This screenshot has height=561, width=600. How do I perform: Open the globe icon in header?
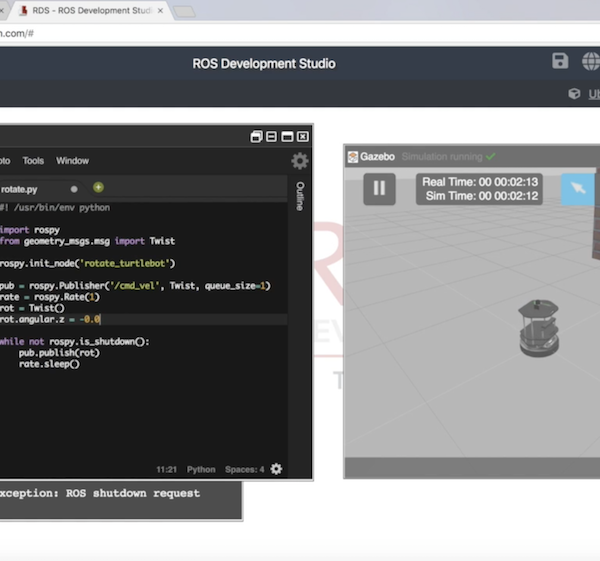[x=591, y=61]
